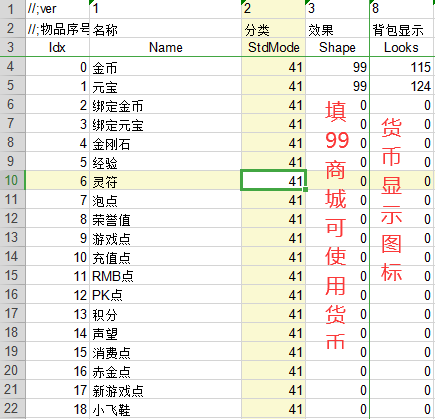Screen dimensions: 435x419
Task: Click the //;ver cell
Action: [57, 9]
